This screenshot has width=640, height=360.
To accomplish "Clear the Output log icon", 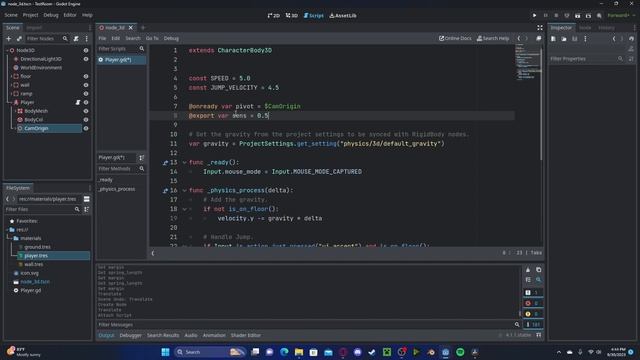I will coord(528,270).
